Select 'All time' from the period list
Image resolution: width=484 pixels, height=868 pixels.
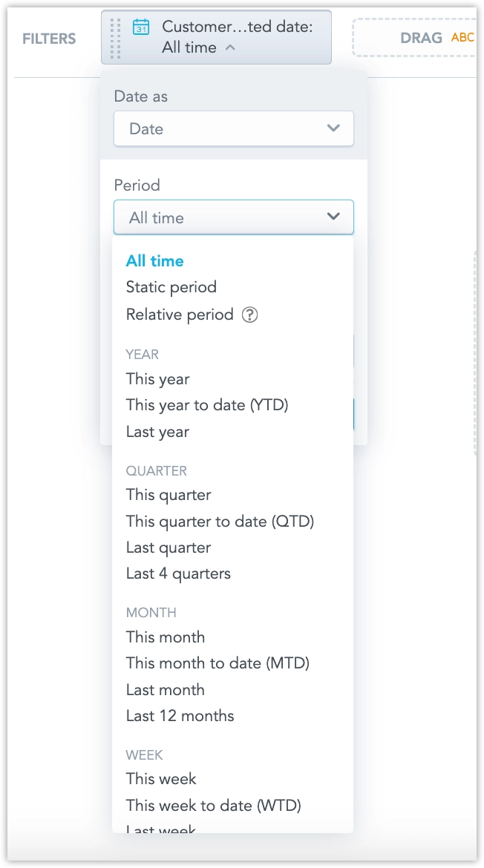[x=153, y=260]
